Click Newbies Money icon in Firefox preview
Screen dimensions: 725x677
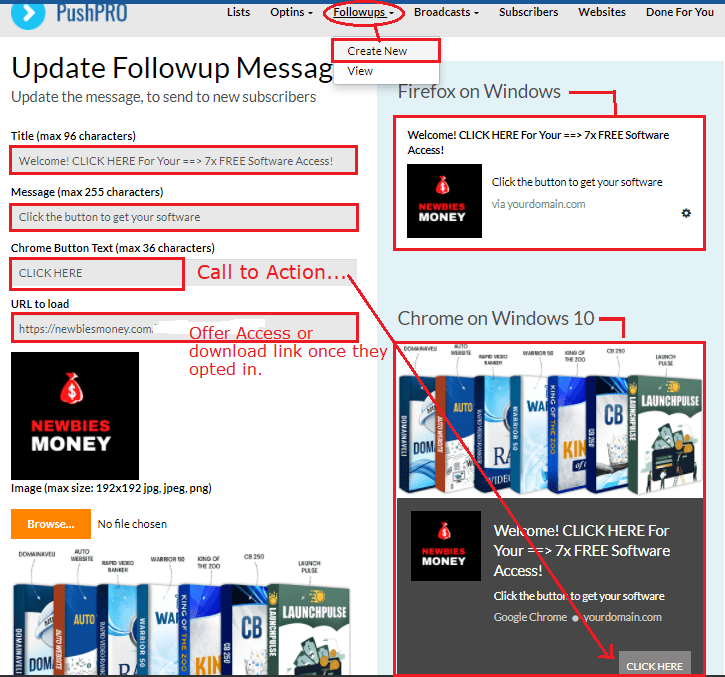444,201
